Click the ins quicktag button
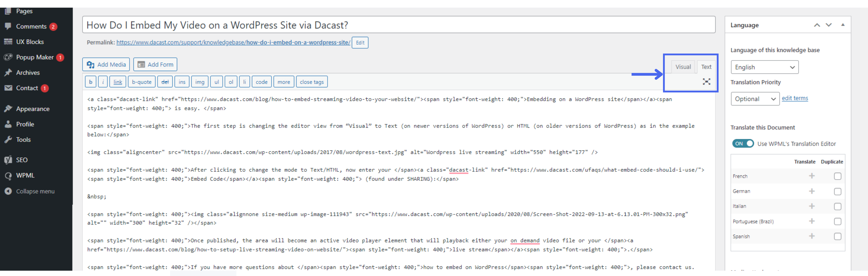 click(182, 82)
